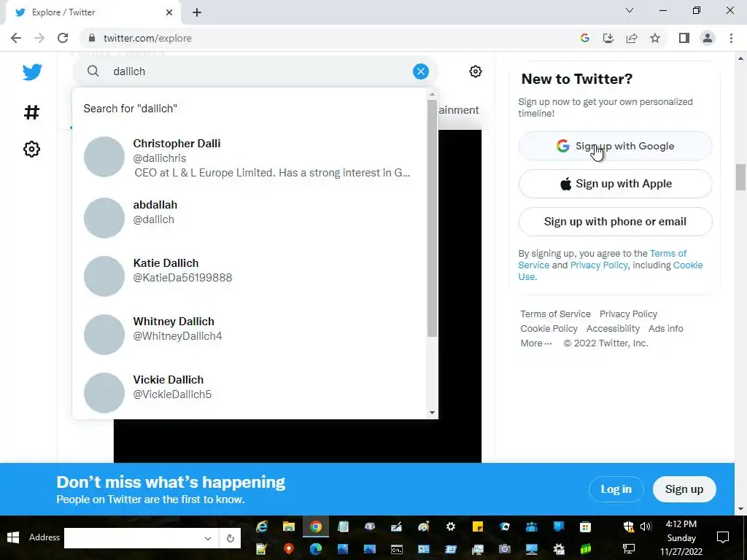Open the tab search chevron

click(630, 10)
